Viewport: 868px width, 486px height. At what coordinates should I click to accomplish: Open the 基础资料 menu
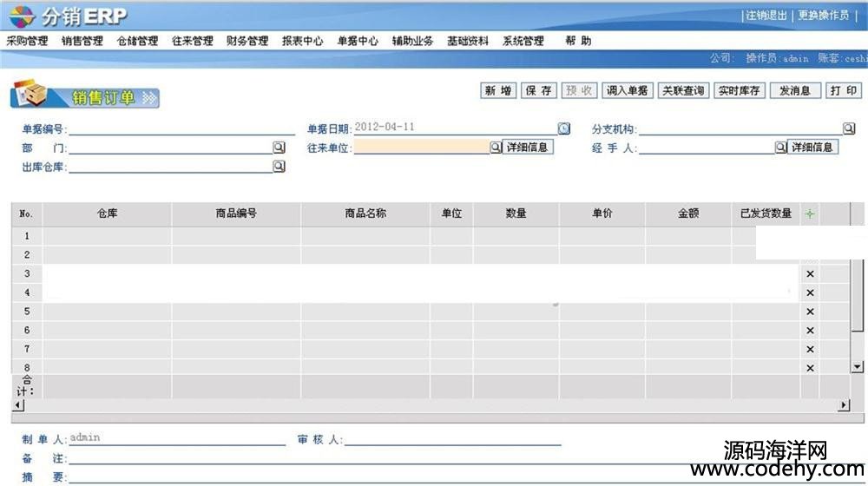click(x=468, y=41)
